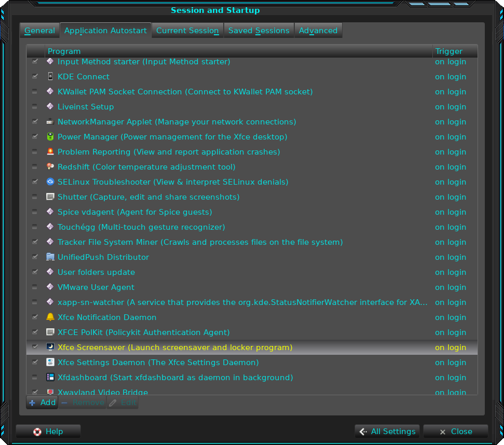Select the Problem Reporting row text
The height and width of the screenshot is (445, 504).
click(168, 152)
